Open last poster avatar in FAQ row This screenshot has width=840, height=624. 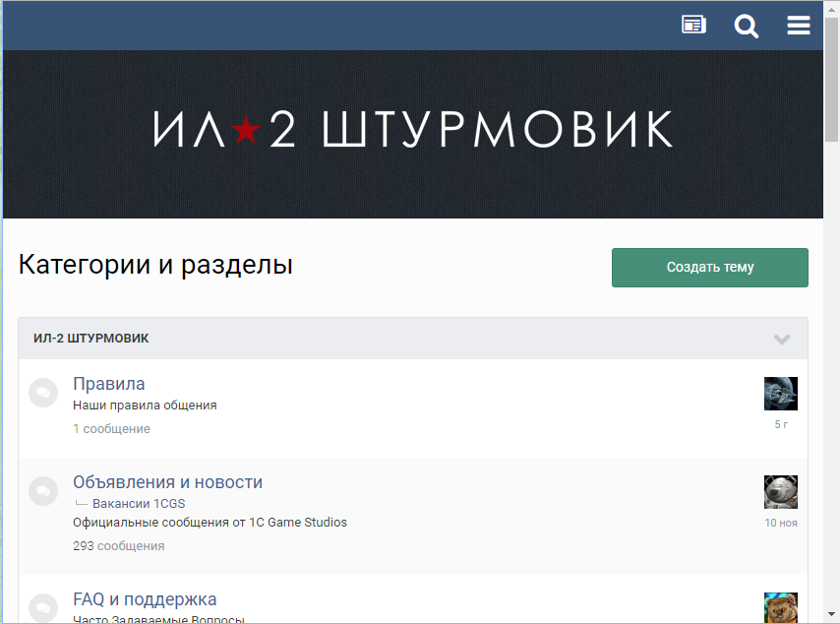click(x=781, y=608)
